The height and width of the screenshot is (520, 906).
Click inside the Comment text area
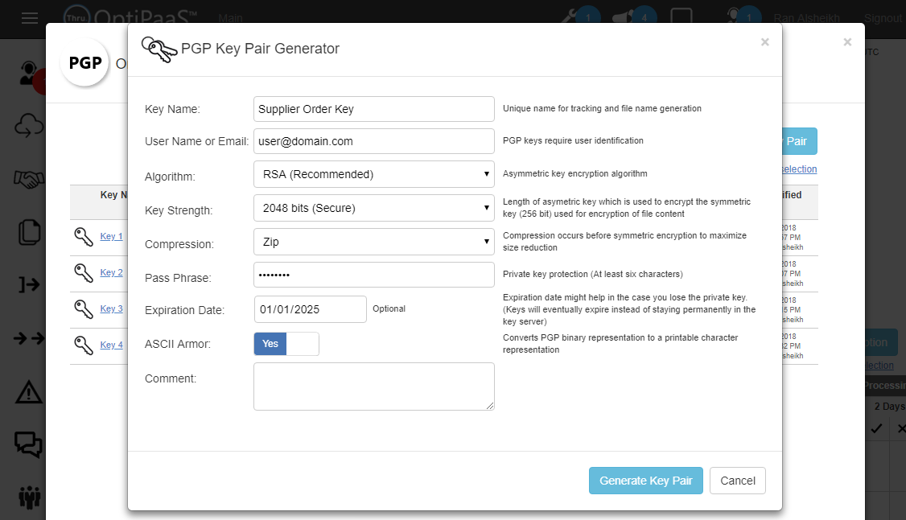pyautogui.click(x=373, y=386)
